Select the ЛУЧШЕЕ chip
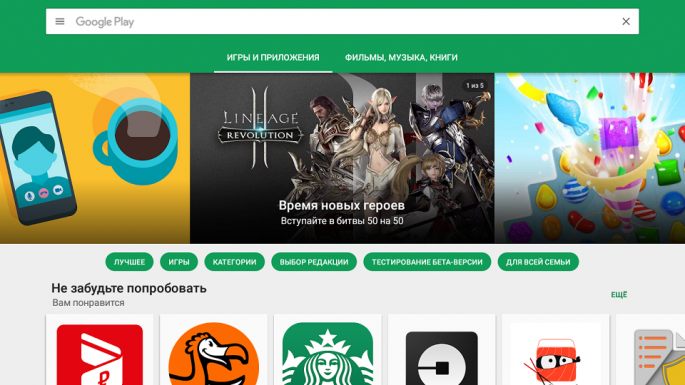Viewport: 685px width, 385px height. point(129,262)
